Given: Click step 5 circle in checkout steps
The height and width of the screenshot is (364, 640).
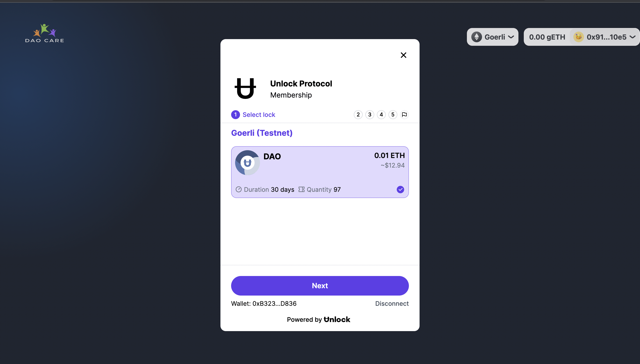Looking at the screenshot, I should (392, 115).
